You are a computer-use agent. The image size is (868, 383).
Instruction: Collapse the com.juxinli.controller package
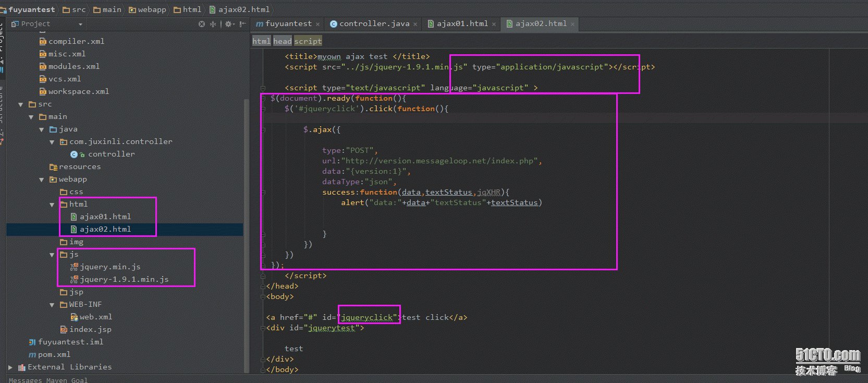tap(52, 142)
